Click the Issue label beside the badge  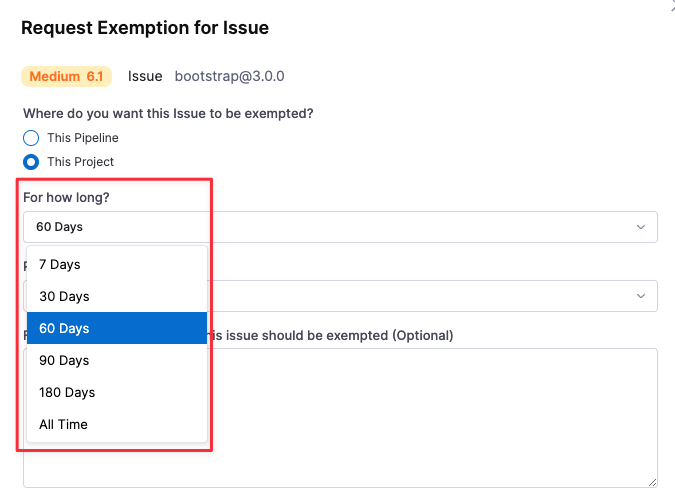coord(145,76)
